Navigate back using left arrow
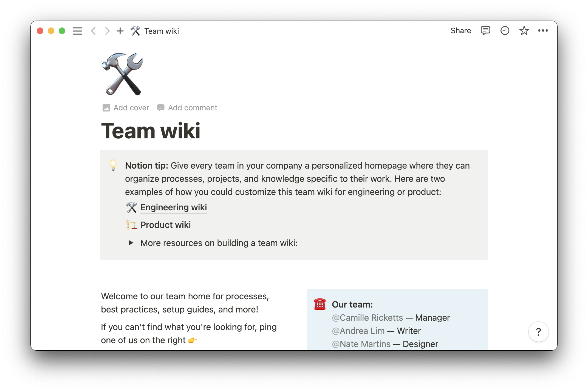 pos(93,30)
